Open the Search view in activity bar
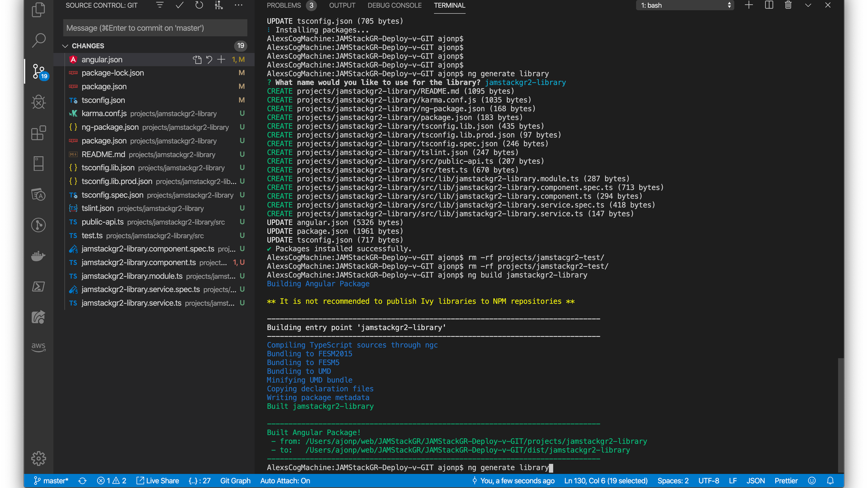The height and width of the screenshot is (488, 868). point(38,41)
